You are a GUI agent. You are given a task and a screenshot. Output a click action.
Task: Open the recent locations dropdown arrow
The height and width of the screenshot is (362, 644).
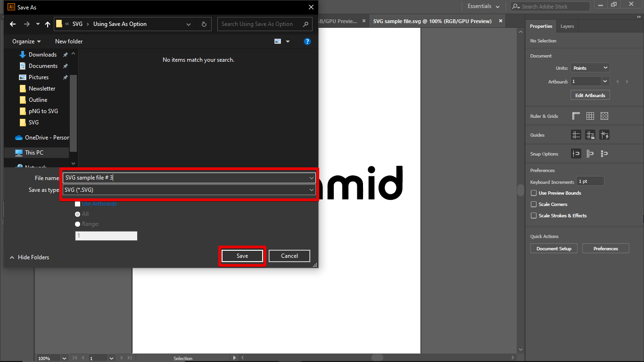pos(38,24)
